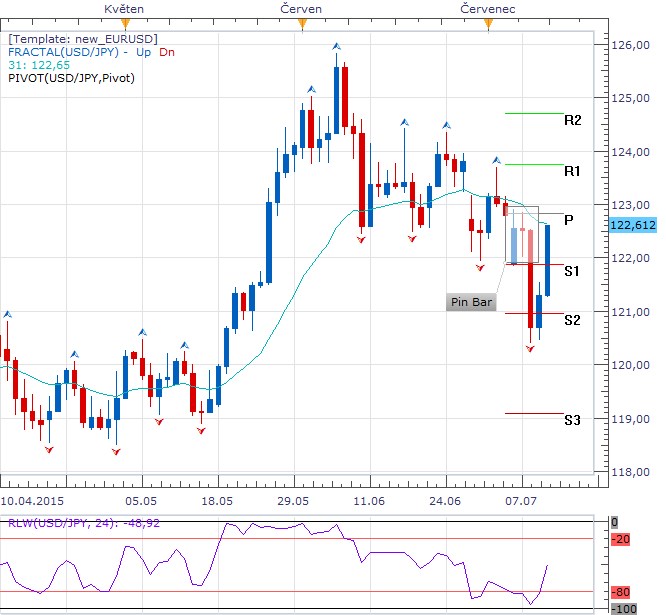666x615 pixels.
Task: Select the P pivot level label
Action: click(569, 220)
